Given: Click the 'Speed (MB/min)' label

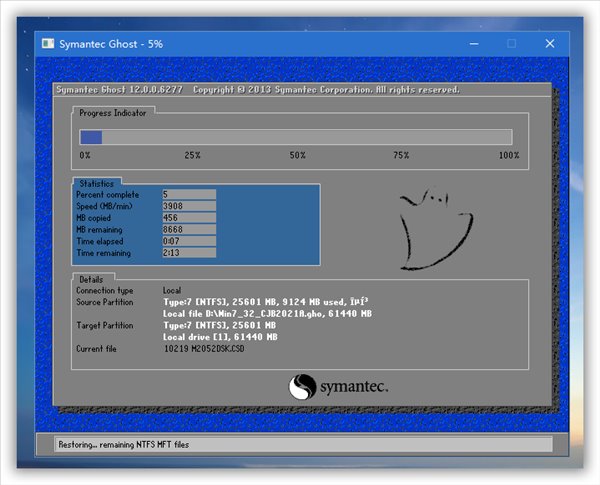Looking at the screenshot, I should tap(104, 206).
